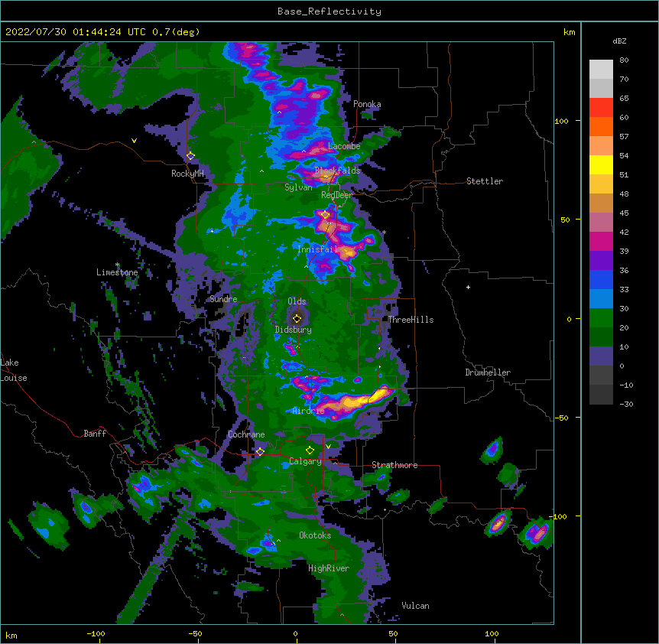
Task: Click the -50 tick label on the vertical axis
Action: [561, 418]
